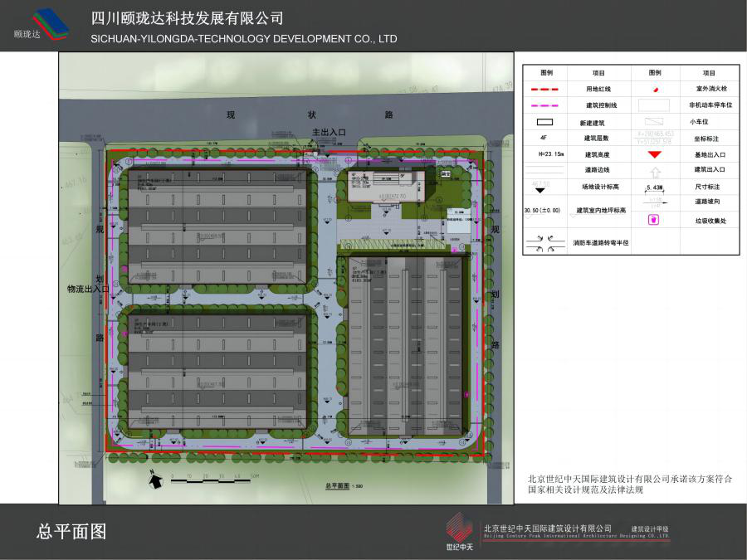Click the red fire hydrant legend symbol
This screenshot has width=747, height=560.
pos(655,89)
